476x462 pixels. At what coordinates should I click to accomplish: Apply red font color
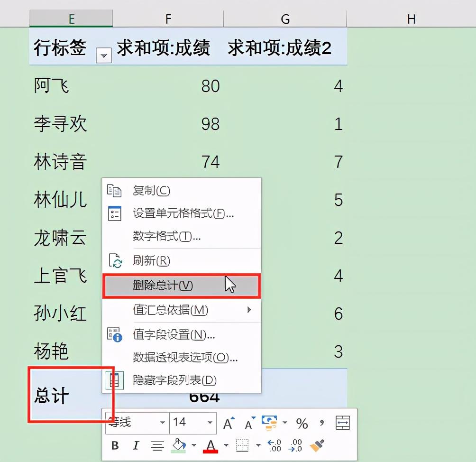(x=211, y=446)
